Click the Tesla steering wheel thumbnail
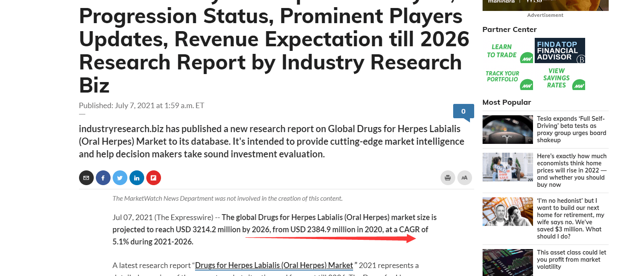The image size is (644, 276). (x=508, y=130)
